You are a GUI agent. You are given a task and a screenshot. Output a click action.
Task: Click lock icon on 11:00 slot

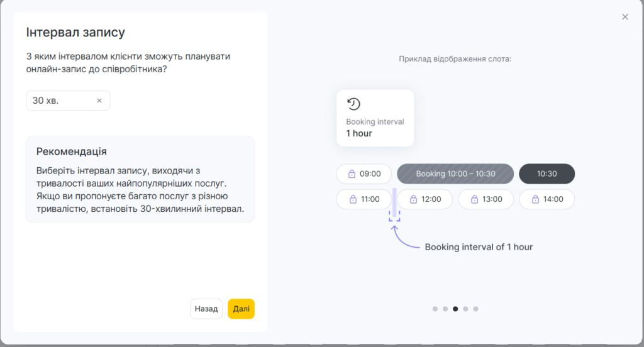353,199
